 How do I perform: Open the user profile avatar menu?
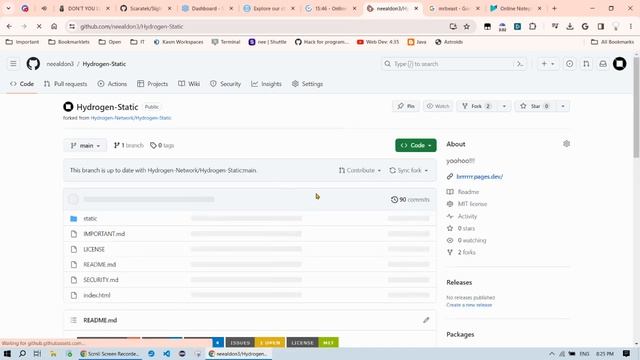tap(619, 64)
